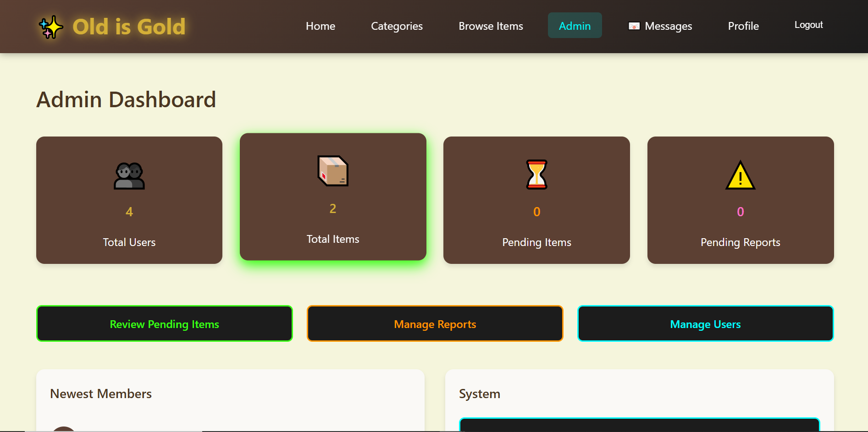Open Browse Items in the navbar
Screen dimensions: 868x432
(491, 26)
